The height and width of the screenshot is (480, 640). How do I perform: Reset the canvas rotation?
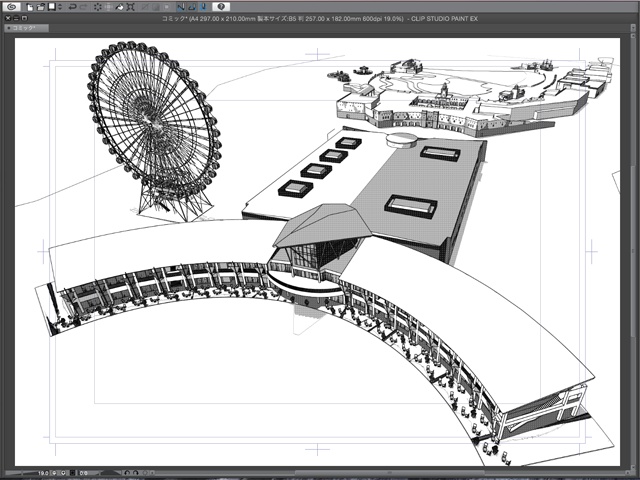click(x=145, y=473)
